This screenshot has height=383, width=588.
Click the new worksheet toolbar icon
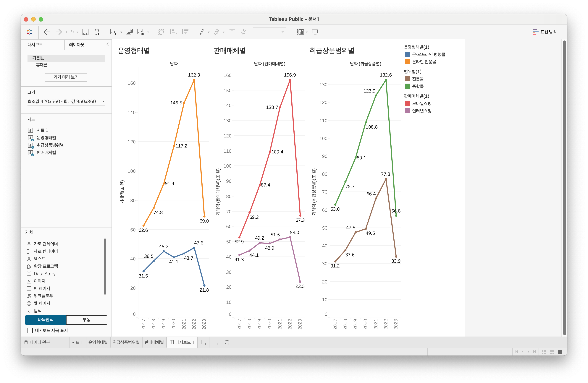(x=113, y=32)
